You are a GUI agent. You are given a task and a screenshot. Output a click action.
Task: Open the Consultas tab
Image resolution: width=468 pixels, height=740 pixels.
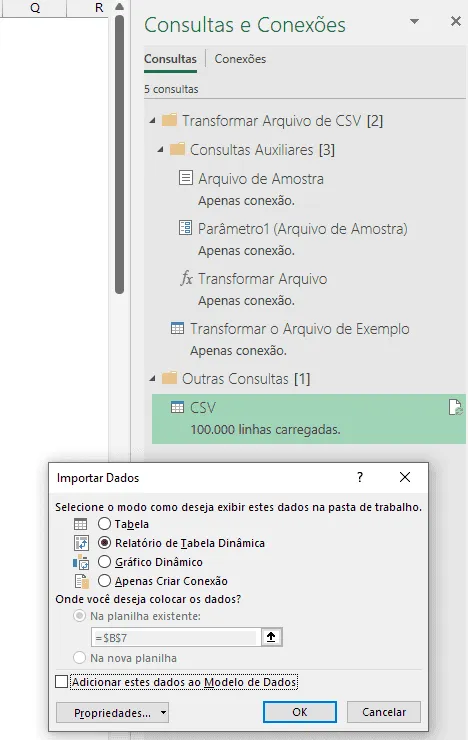point(170,59)
